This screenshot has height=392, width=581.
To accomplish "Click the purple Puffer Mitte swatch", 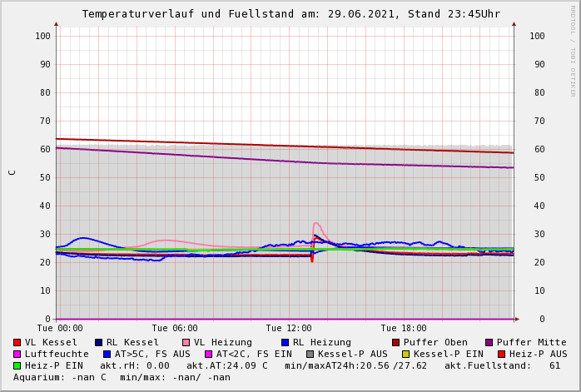I will pyautogui.click(x=489, y=343).
